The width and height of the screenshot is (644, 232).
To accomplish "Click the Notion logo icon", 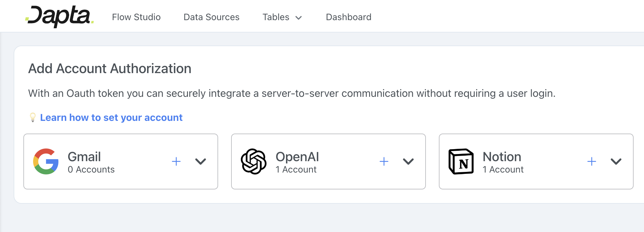I will click(461, 161).
